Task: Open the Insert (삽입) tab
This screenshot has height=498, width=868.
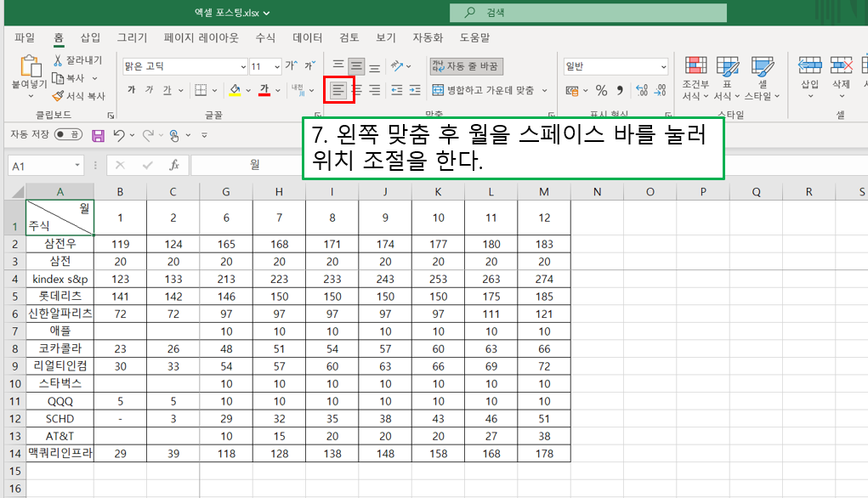Action: pos(90,37)
